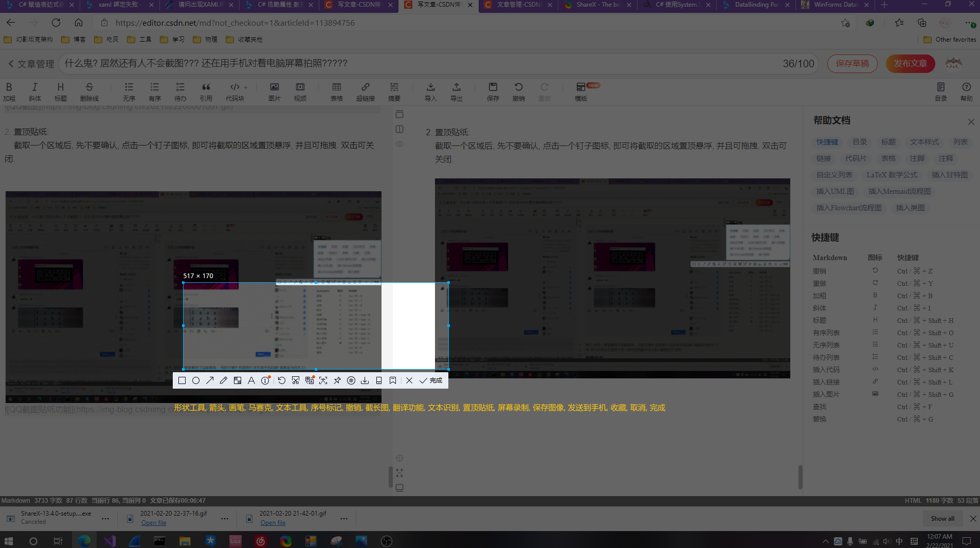Image resolution: width=980 pixels, height=548 pixels.
Task: Select the pencil brush tool in screenshot toolbar
Action: point(224,380)
